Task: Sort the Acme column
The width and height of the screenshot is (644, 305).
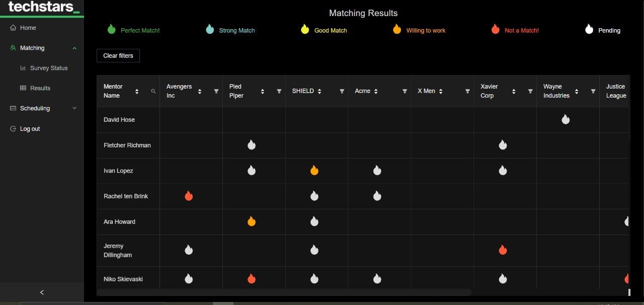Action: pyautogui.click(x=376, y=91)
